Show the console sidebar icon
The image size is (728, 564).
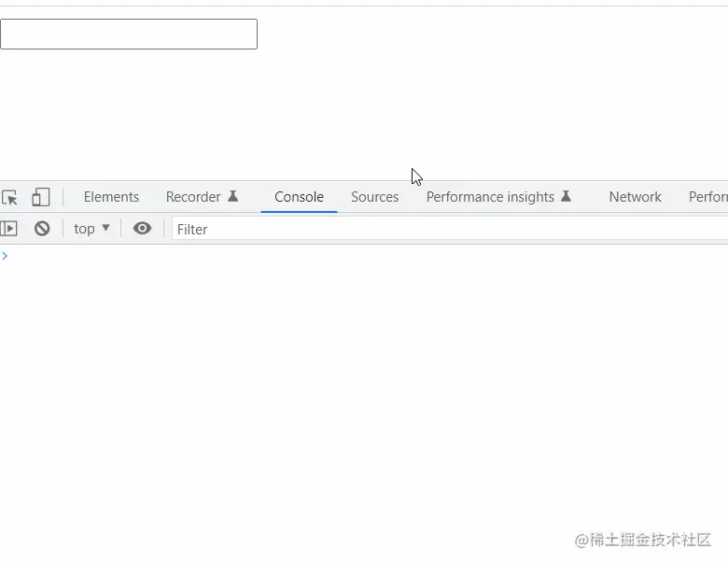click(x=8, y=229)
